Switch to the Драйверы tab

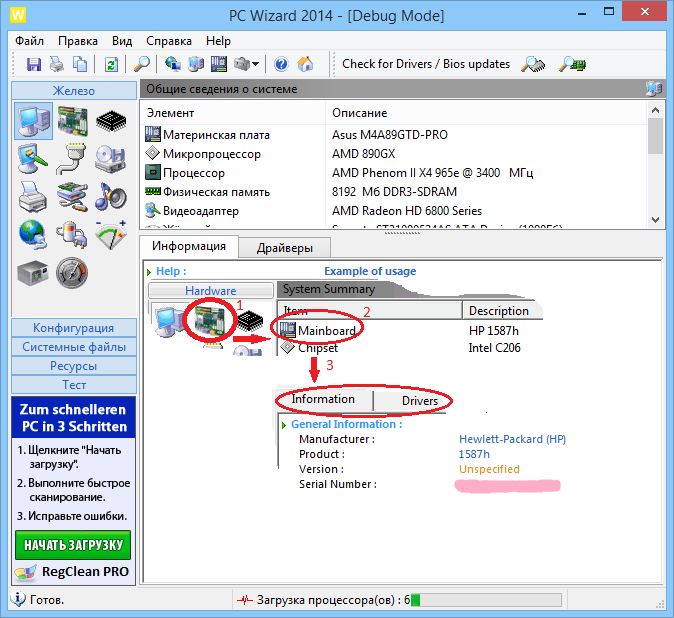click(x=285, y=248)
